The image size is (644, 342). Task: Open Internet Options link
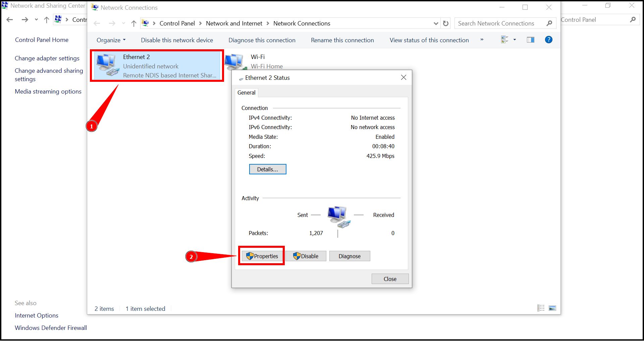[x=37, y=316]
